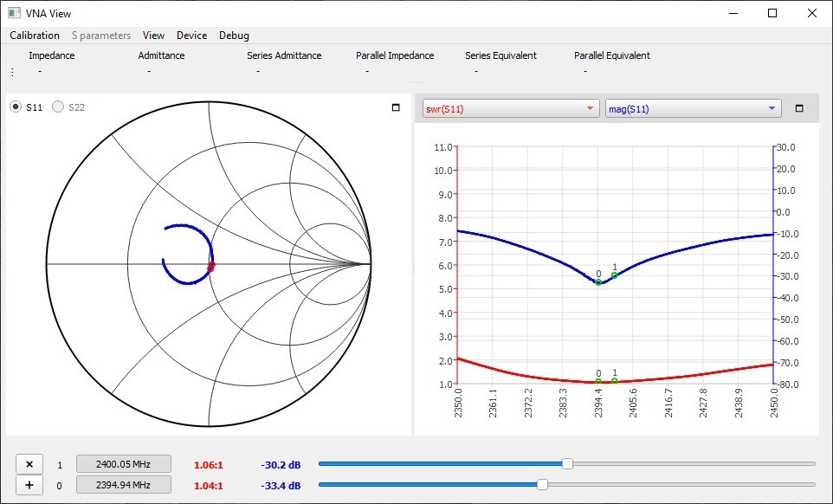833x504 pixels.
Task: Maximize the Smith chart panel
Action: coord(395,107)
